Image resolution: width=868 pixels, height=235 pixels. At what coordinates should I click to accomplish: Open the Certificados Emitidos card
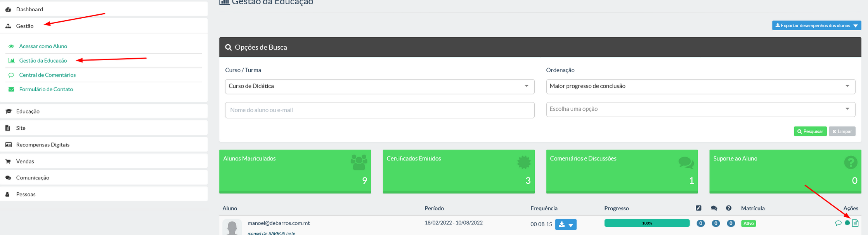[459, 171]
